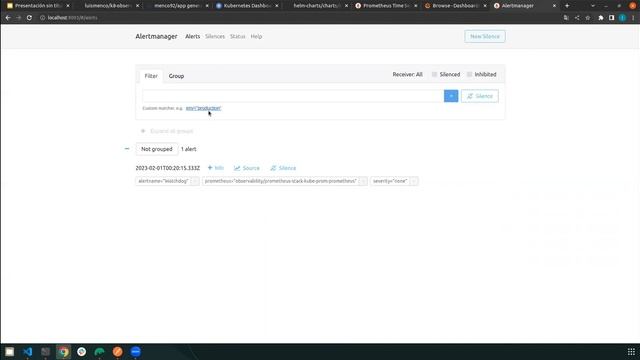The image size is (640, 360).
Task: Bookmark the page with the star icon
Action: (588, 18)
